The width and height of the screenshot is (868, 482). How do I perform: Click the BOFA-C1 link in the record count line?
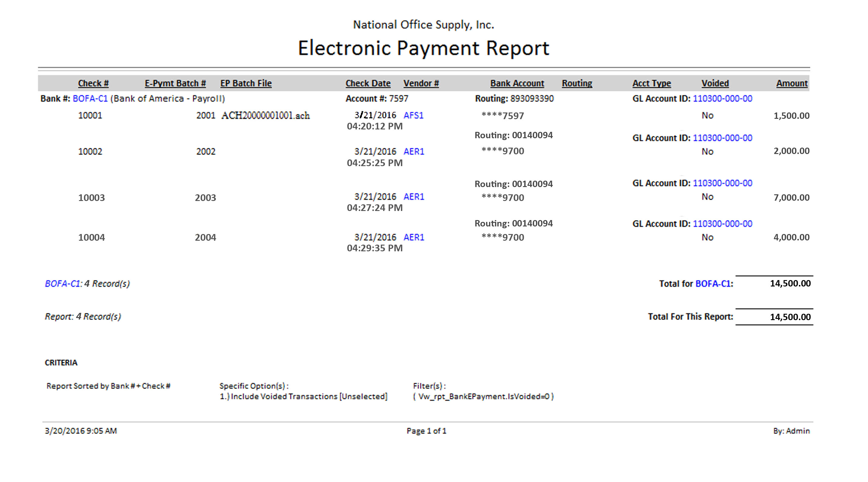tap(63, 283)
